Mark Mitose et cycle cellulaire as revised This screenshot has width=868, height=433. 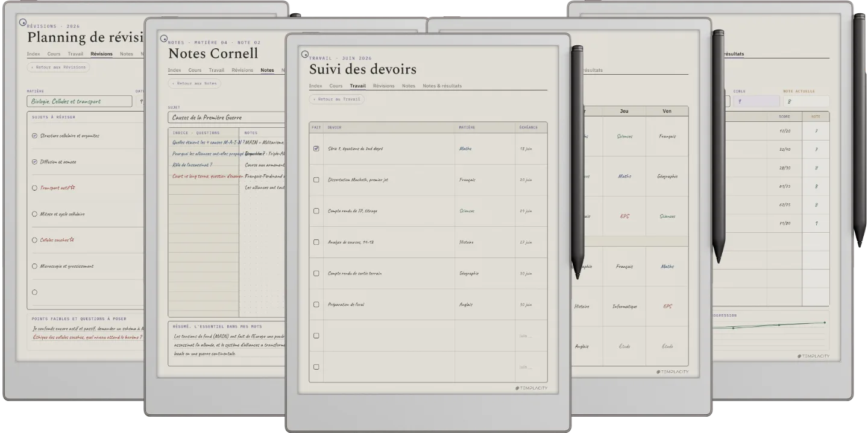click(x=34, y=214)
